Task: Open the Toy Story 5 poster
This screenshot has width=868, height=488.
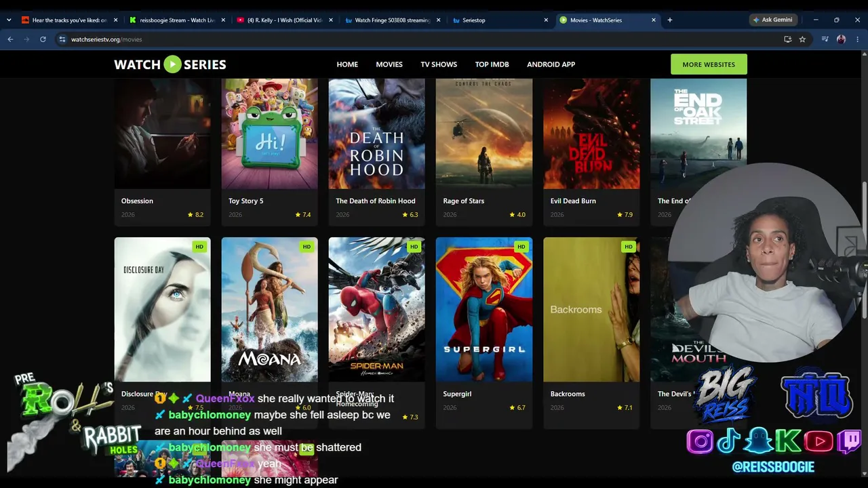Action: [x=270, y=134]
